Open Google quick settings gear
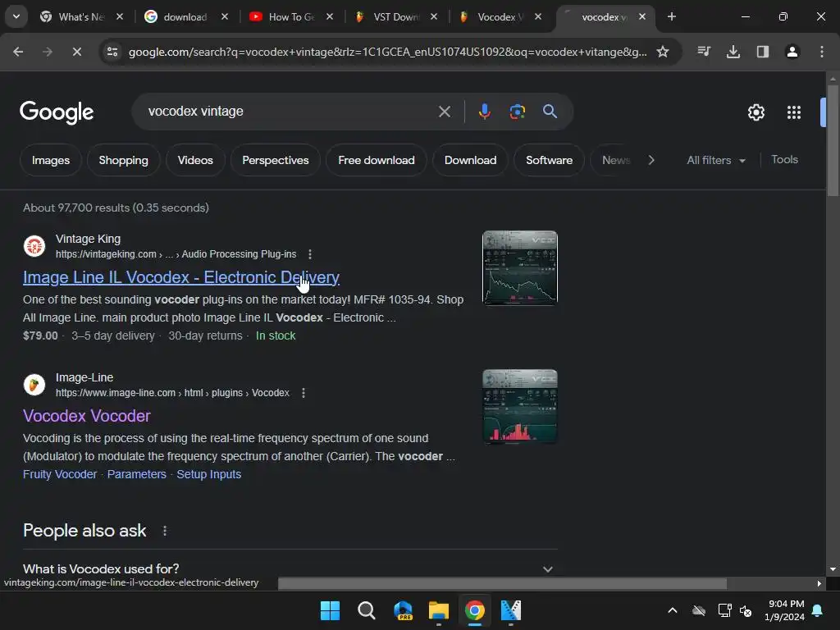 756,112
